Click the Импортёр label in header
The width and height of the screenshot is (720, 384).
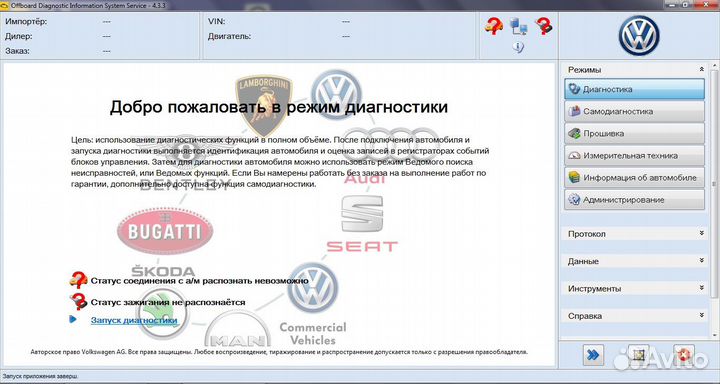pos(26,22)
